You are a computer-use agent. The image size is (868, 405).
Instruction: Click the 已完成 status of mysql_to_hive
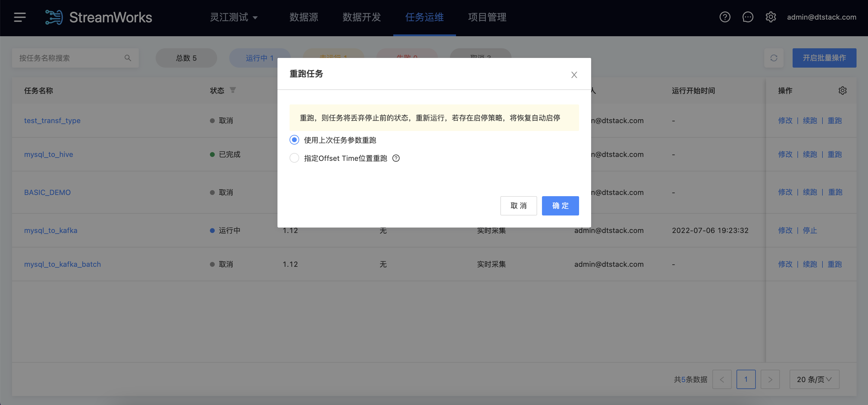(225, 155)
